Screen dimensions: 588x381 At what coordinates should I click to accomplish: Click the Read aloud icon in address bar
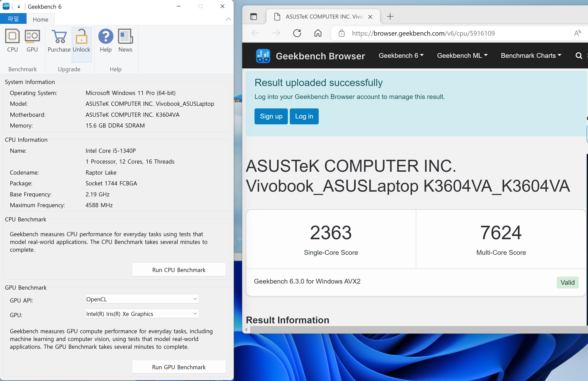pos(577,33)
